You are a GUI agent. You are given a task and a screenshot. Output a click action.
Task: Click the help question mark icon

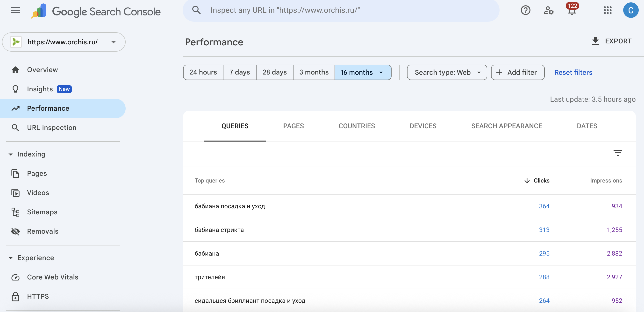pyautogui.click(x=525, y=10)
